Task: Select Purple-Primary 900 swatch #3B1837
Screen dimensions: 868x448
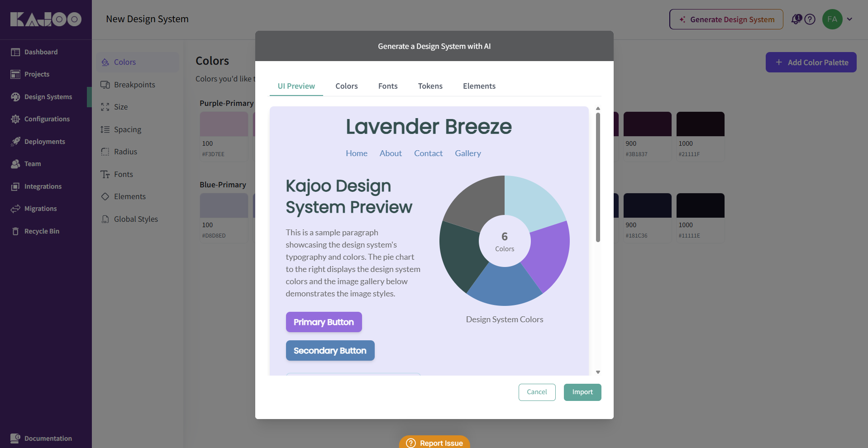Action: [648, 124]
